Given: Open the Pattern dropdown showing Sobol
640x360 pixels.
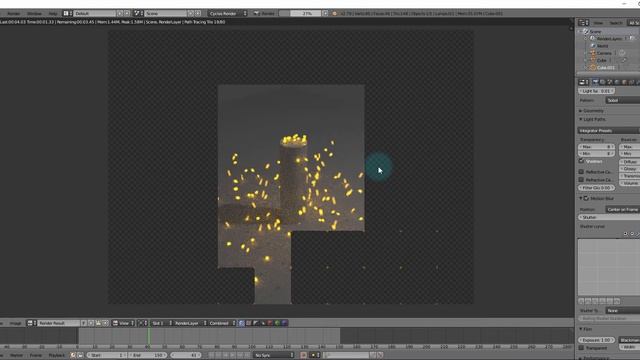Looking at the screenshot, I should (622, 100).
